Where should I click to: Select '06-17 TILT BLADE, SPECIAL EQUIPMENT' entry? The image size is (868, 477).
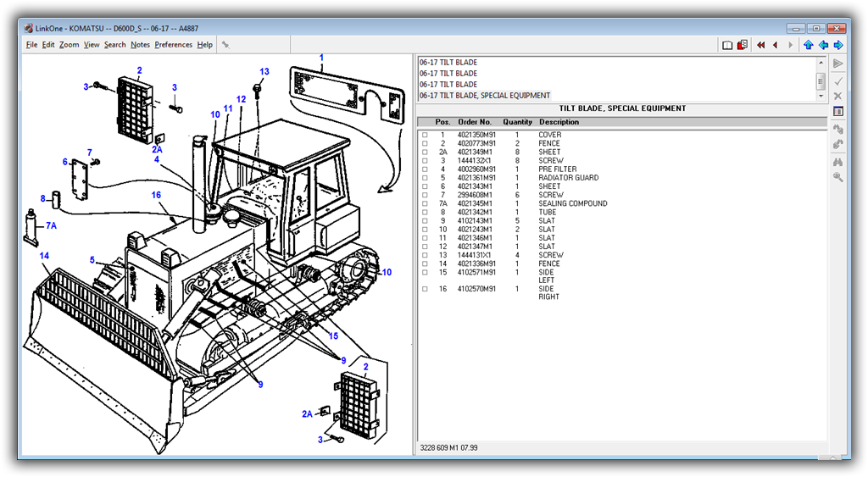point(484,96)
